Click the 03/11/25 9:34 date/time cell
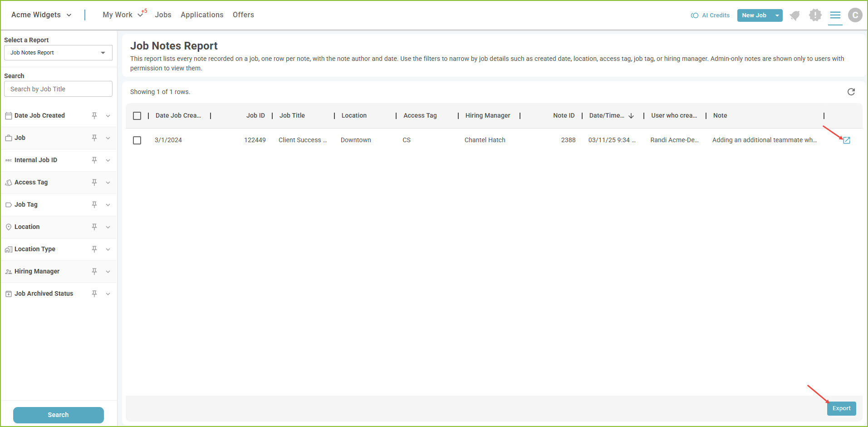Image resolution: width=868 pixels, height=427 pixels. click(612, 140)
